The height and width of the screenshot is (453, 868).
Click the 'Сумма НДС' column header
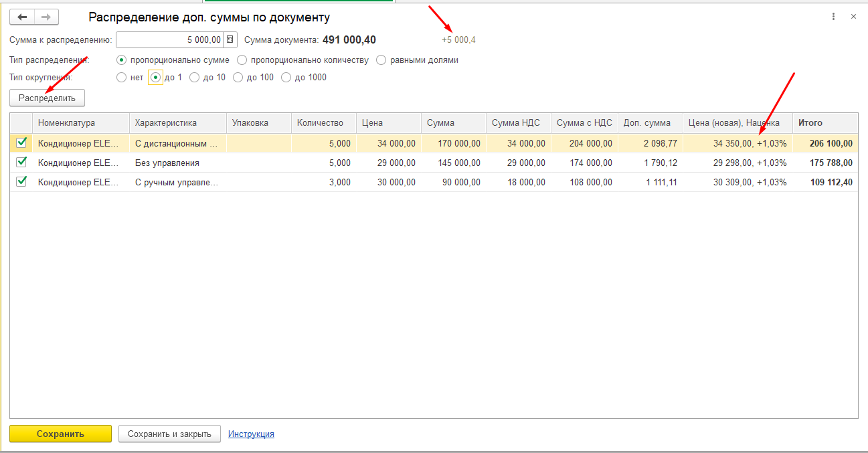click(x=519, y=123)
